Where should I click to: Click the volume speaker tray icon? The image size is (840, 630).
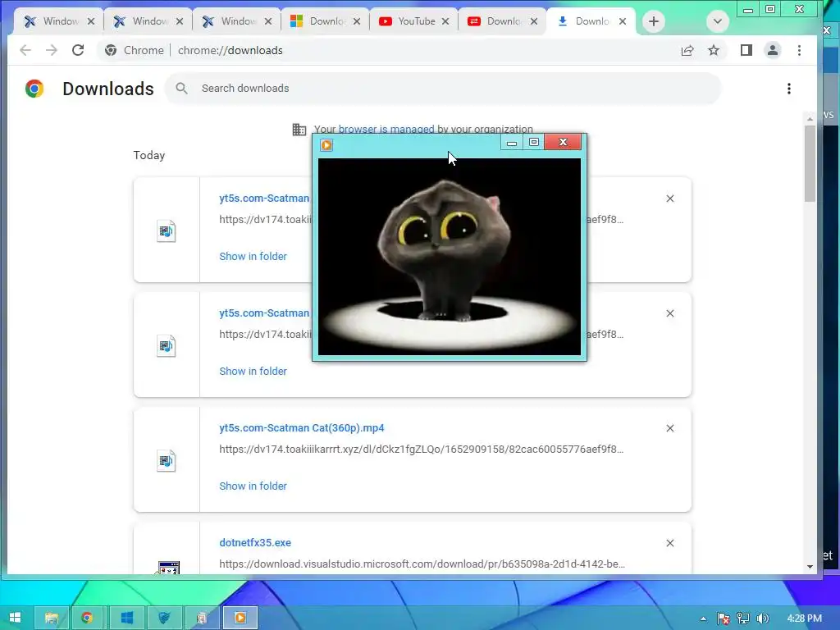click(763, 619)
